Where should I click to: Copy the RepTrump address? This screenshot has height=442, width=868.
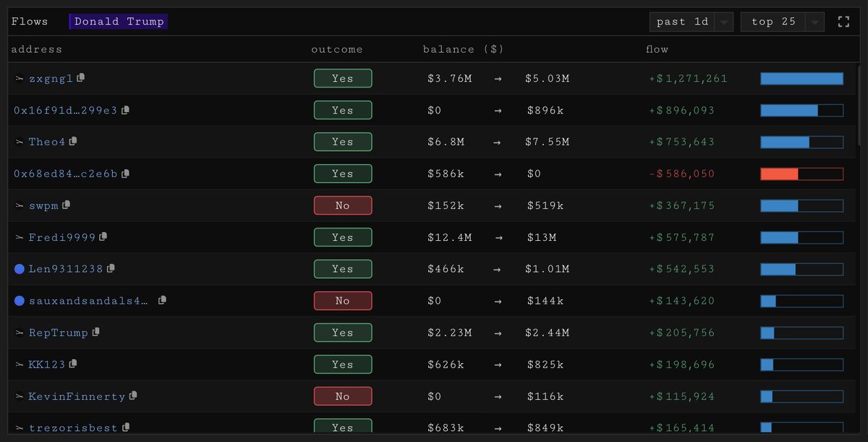click(x=95, y=332)
